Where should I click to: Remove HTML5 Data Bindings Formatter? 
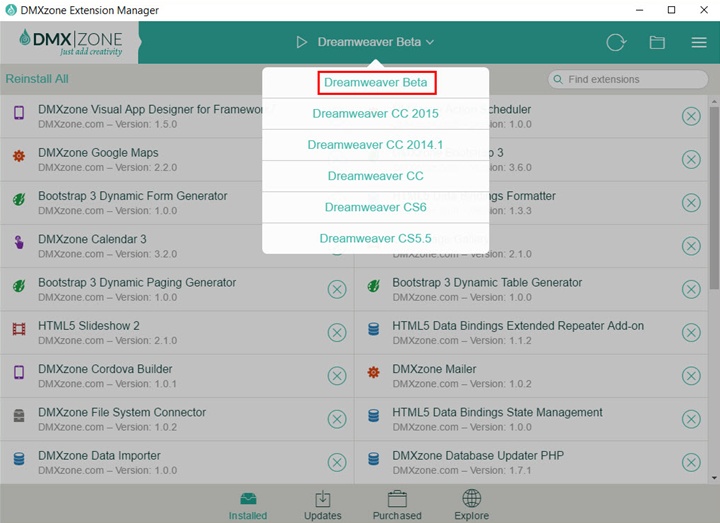pos(691,202)
